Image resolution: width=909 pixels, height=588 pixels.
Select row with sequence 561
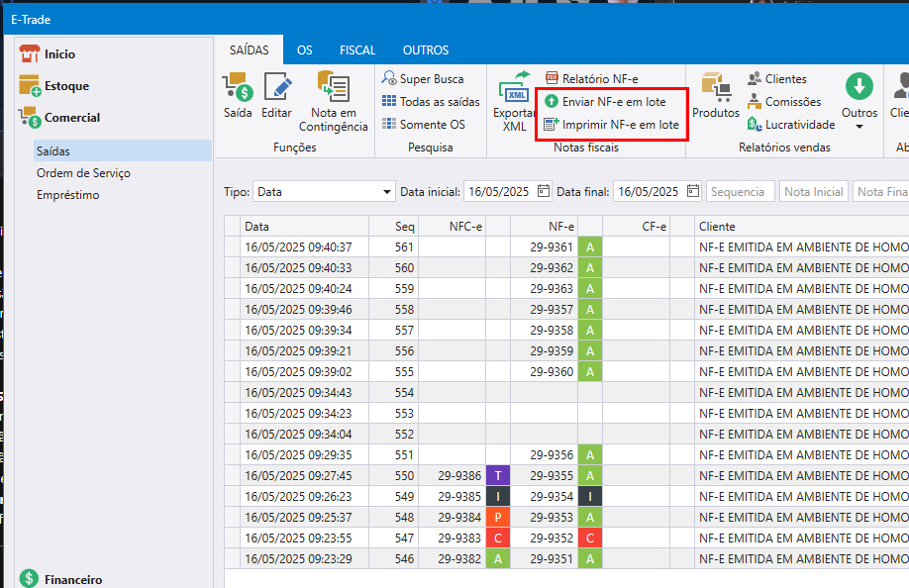pos(566,246)
